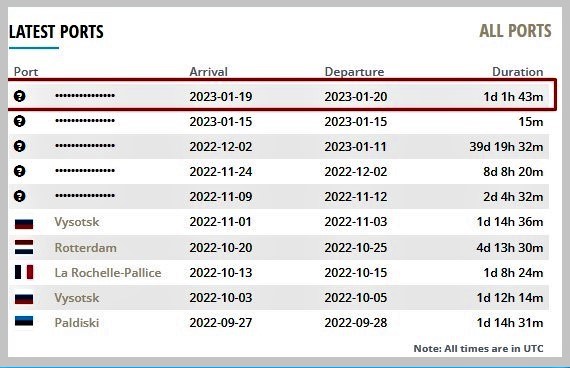Click the French flag next to La Rochelle-Pallice
Screen dimensions: 570x368
coord(24,272)
